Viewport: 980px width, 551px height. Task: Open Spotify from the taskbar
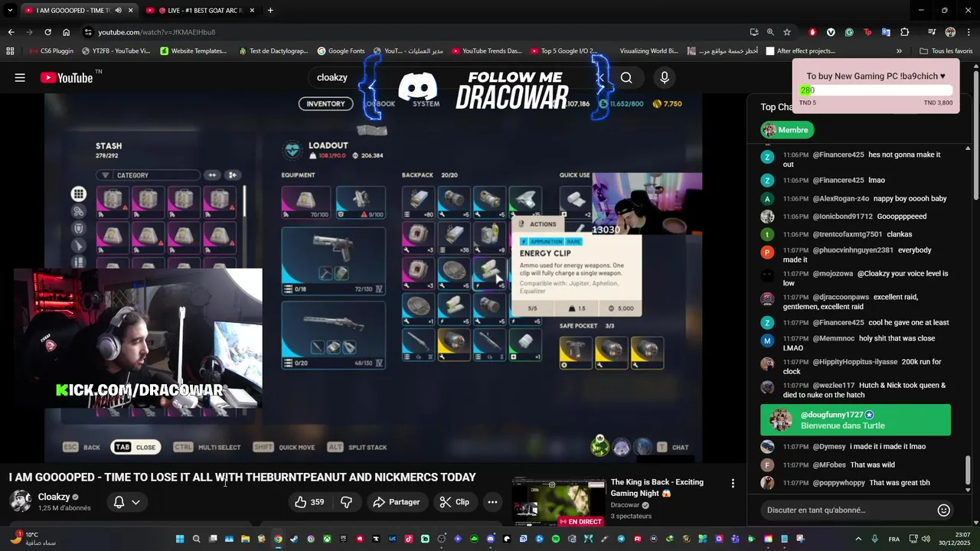556,539
